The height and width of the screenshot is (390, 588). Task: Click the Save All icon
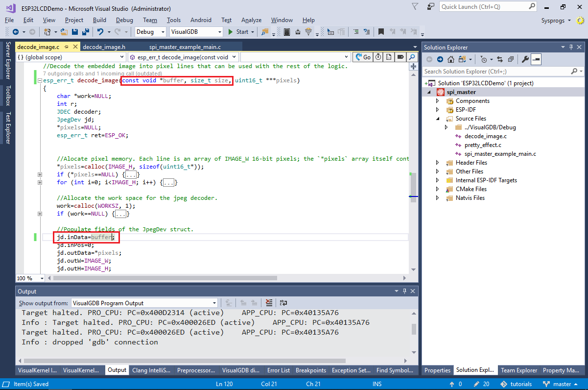(x=86, y=32)
